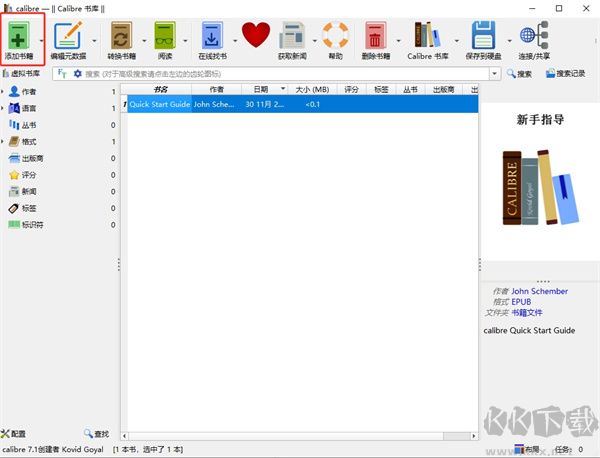
Task: Sort by Title (书名) column header
Action: click(160, 89)
